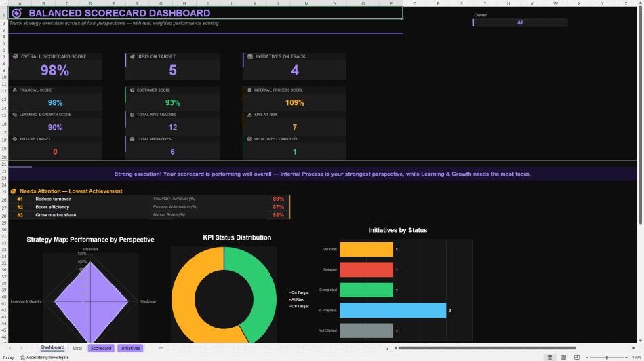Click the zoom out minus icon
The height and width of the screenshot is (361, 644).
[x=586, y=358]
